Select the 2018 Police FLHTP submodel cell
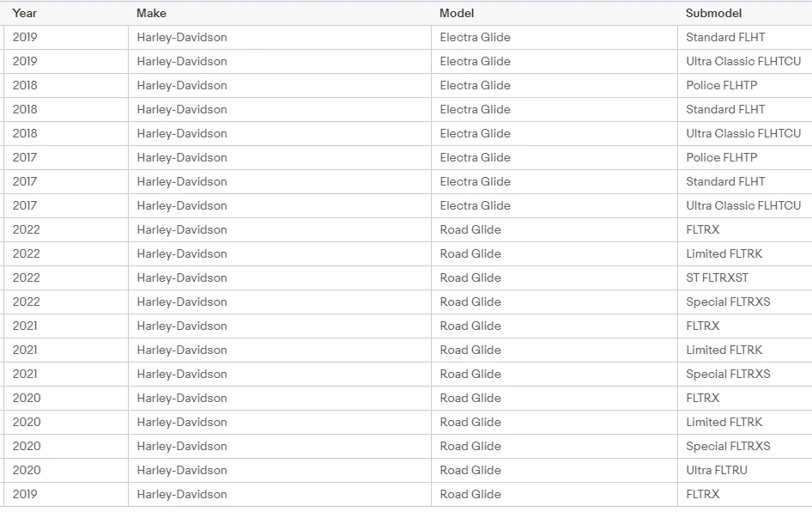This screenshot has width=812, height=512. point(745,86)
